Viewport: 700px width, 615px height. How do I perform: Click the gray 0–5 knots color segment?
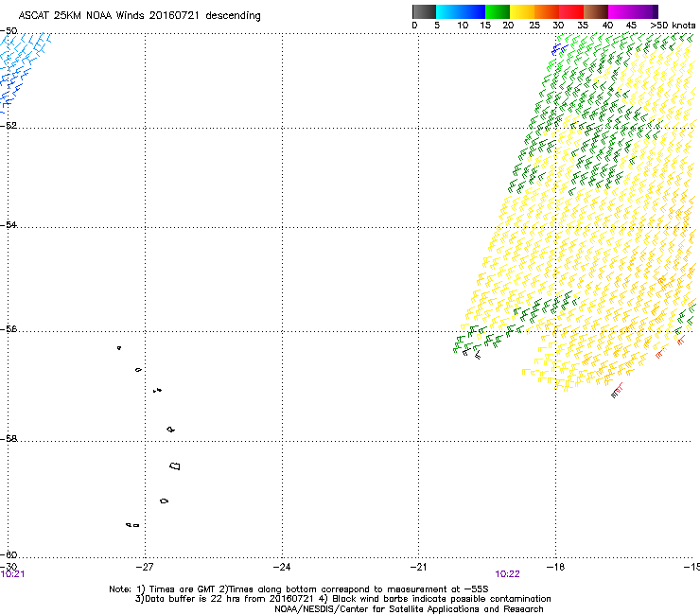[x=424, y=11]
